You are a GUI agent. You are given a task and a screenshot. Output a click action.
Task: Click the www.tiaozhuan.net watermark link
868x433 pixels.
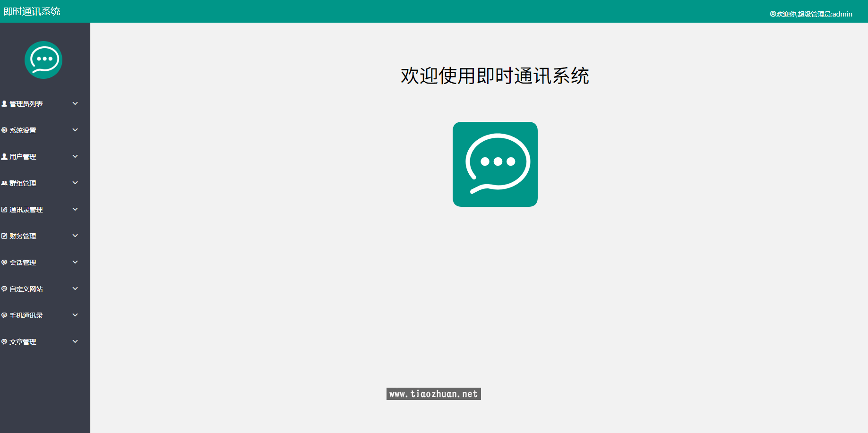tap(434, 394)
